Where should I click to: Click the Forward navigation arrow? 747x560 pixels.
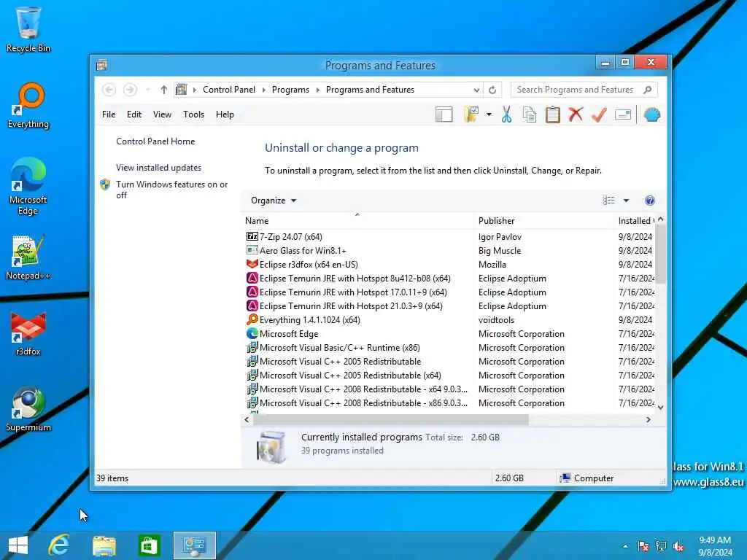pos(130,90)
